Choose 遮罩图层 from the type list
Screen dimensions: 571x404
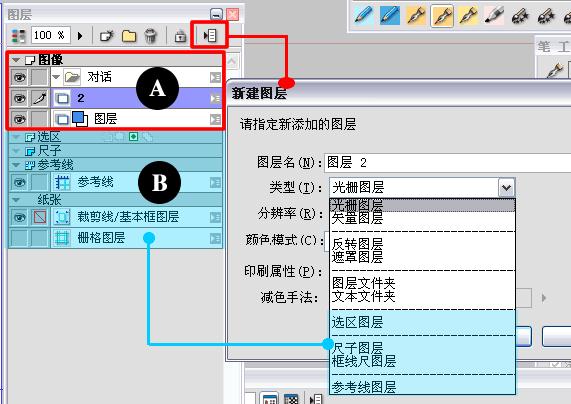pos(357,257)
